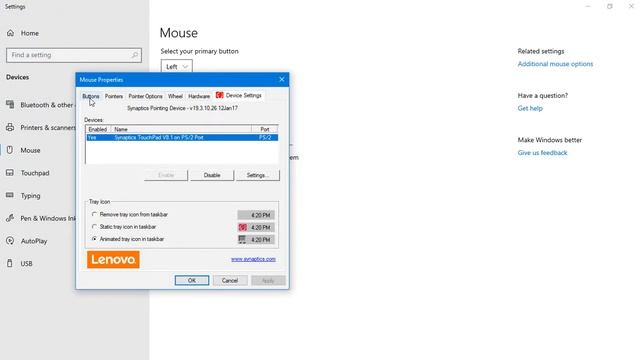
Task: Click the Touchpad sidebar icon
Action: (10, 173)
